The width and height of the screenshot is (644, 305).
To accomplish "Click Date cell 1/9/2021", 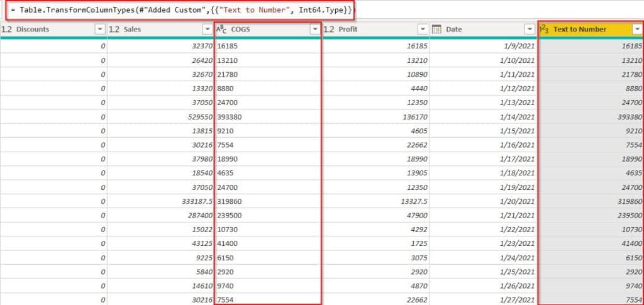I will pos(484,47).
